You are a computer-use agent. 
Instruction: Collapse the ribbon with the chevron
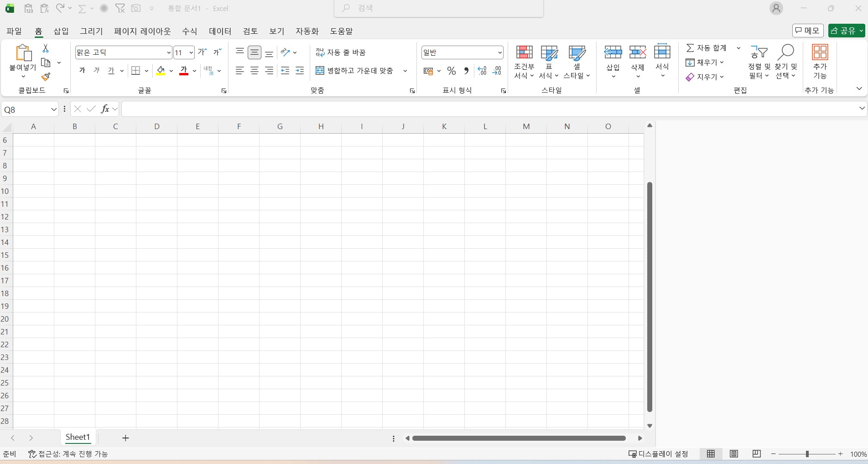pos(859,89)
